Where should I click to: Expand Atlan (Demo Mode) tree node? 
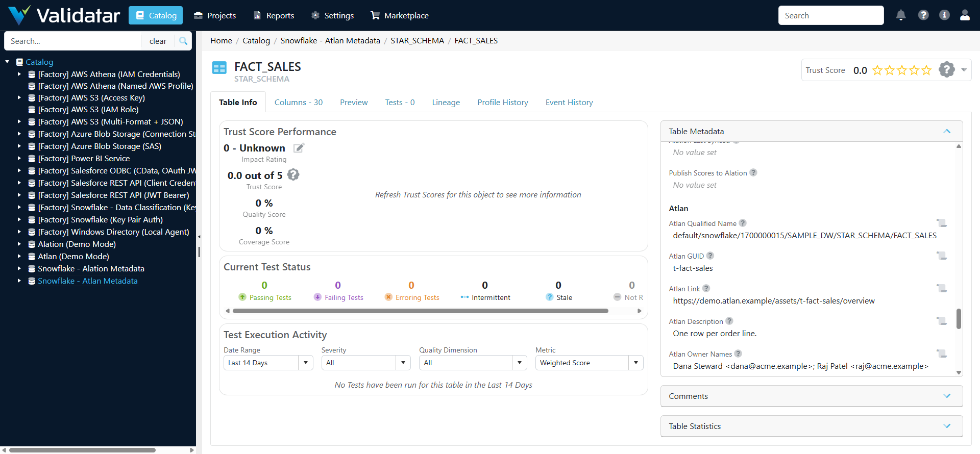click(x=19, y=256)
